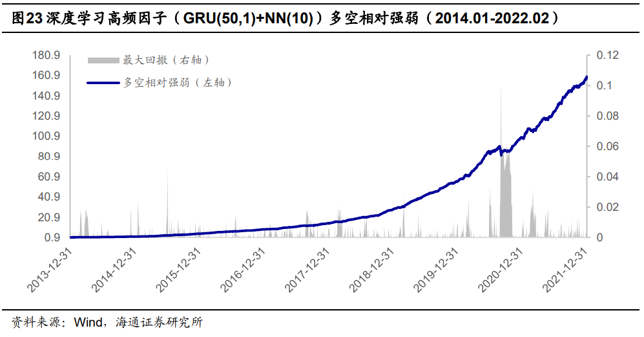Image resolution: width=644 pixels, height=337 pixels.
Task: Click the date label 2014-12-31
Action: coord(114,270)
